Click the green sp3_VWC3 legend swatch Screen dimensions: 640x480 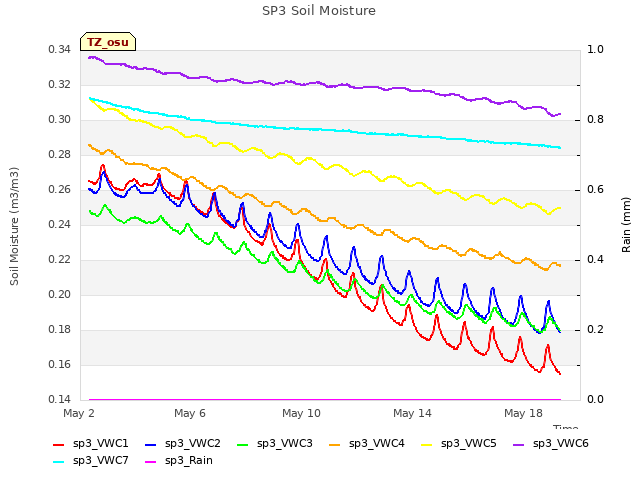pyautogui.click(x=242, y=444)
